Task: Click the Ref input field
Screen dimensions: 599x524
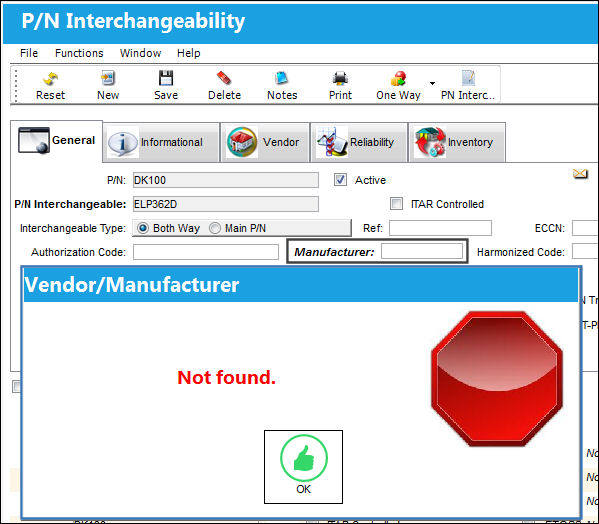Action: click(440, 228)
